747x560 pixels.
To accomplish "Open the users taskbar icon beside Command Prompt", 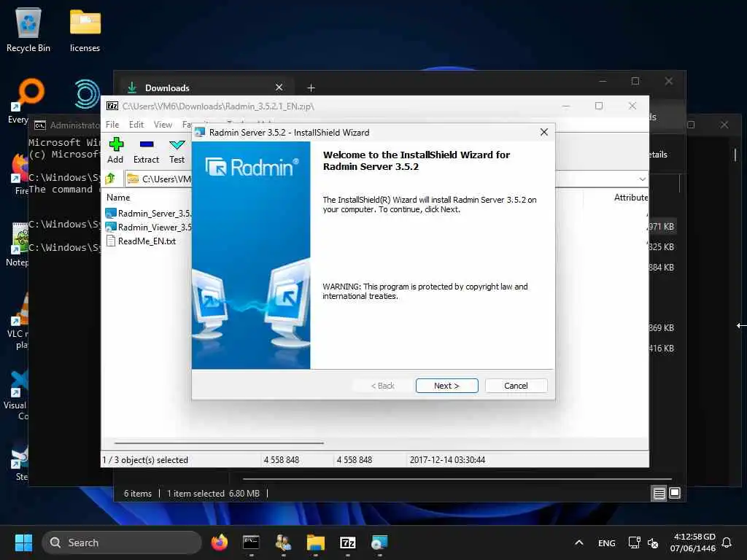I will coord(284,542).
